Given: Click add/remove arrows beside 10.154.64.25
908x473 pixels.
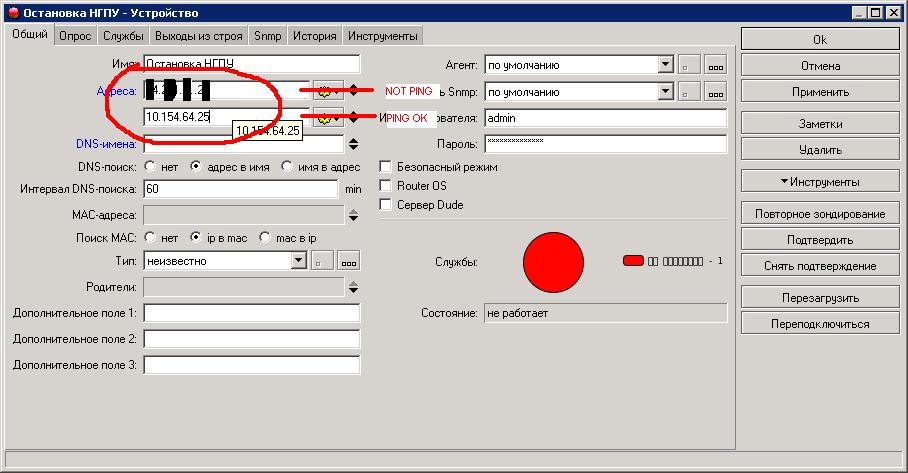Looking at the screenshot, I should coord(353,118).
